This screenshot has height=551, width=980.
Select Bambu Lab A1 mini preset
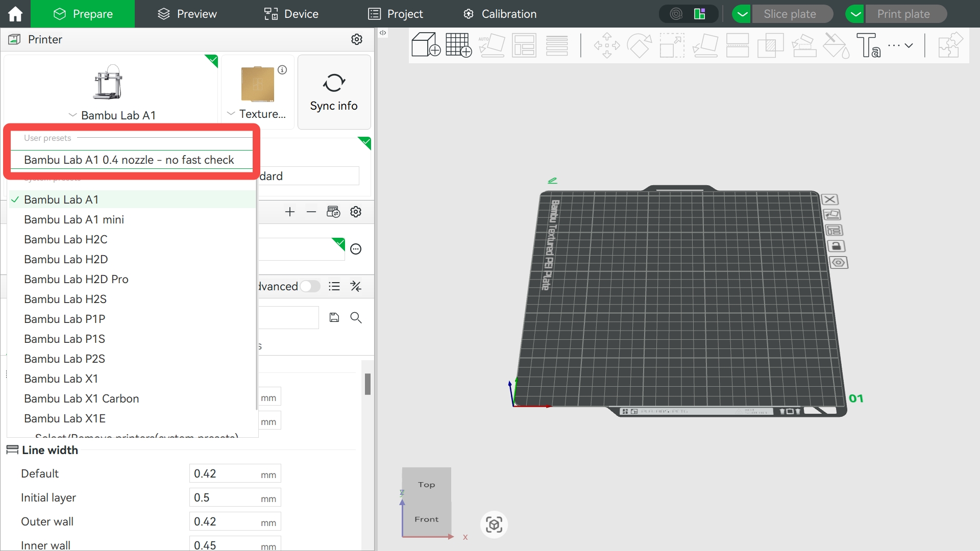pyautogui.click(x=131, y=219)
